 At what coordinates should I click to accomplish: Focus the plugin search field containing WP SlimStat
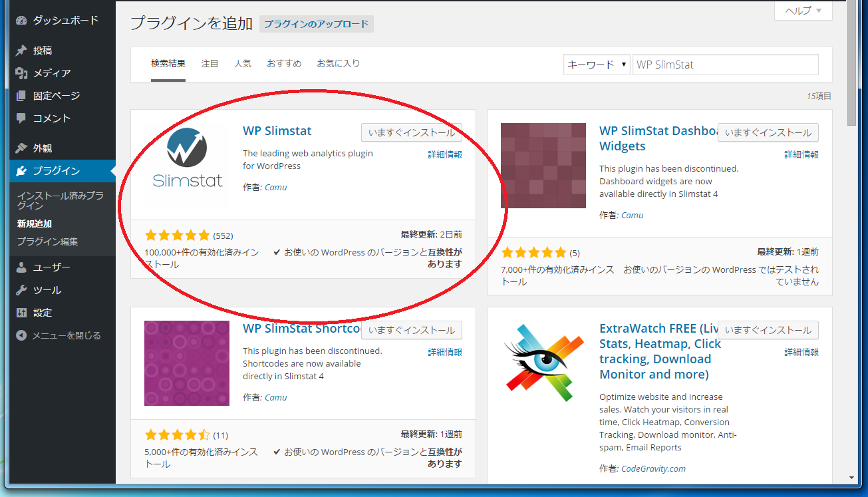click(726, 65)
